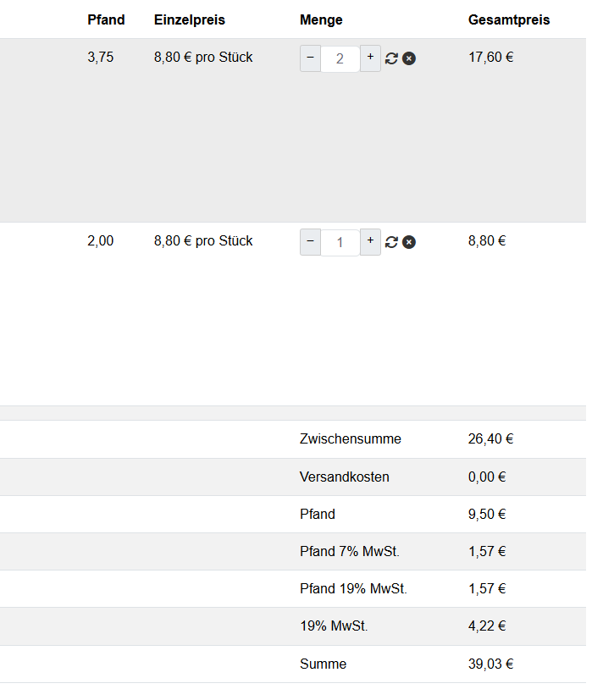Image resolution: width=592 pixels, height=700 pixels.
Task: Click the Pfand 19% MwSt. label
Action: click(x=353, y=588)
